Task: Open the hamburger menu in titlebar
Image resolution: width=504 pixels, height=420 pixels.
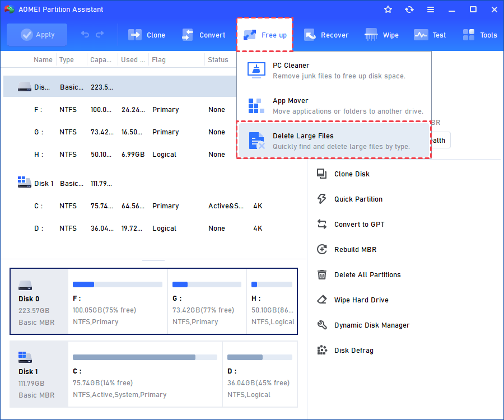Action: pyautogui.click(x=430, y=9)
